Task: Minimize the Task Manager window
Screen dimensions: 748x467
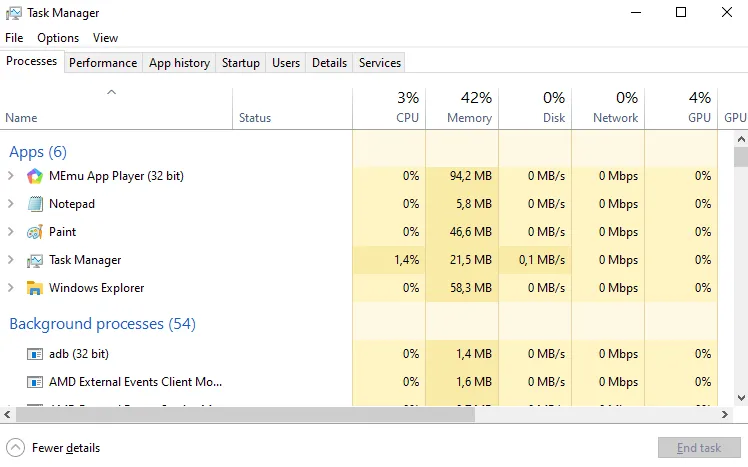Action: pyautogui.click(x=636, y=12)
